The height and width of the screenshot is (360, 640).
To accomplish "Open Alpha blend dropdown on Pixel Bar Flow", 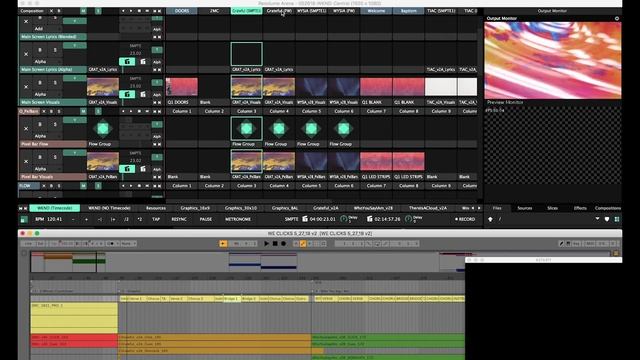I will point(46,136).
